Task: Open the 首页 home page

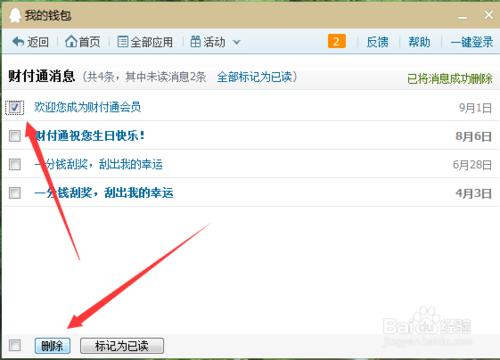Action: [x=89, y=42]
